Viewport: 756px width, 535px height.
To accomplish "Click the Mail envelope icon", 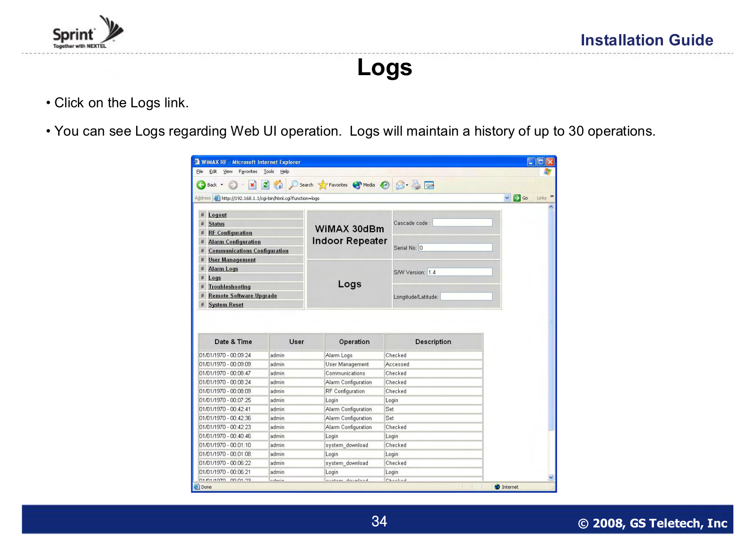I will (x=400, y=185).
